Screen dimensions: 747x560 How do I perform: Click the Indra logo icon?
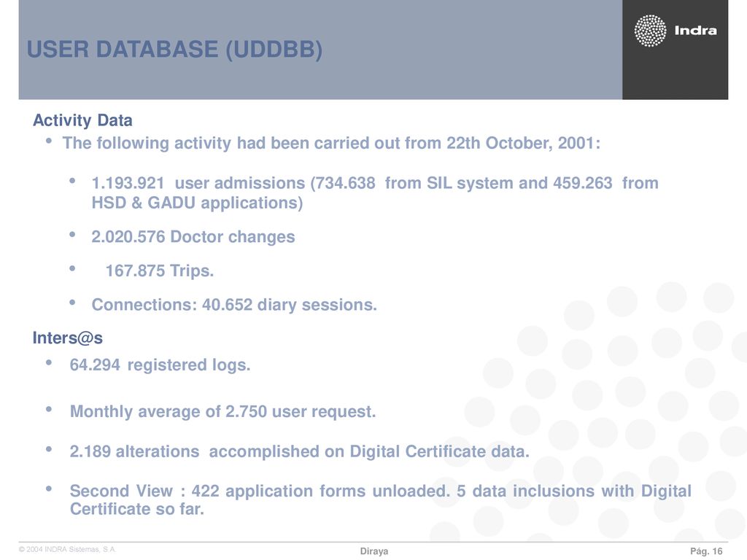[x=650, y=31]
